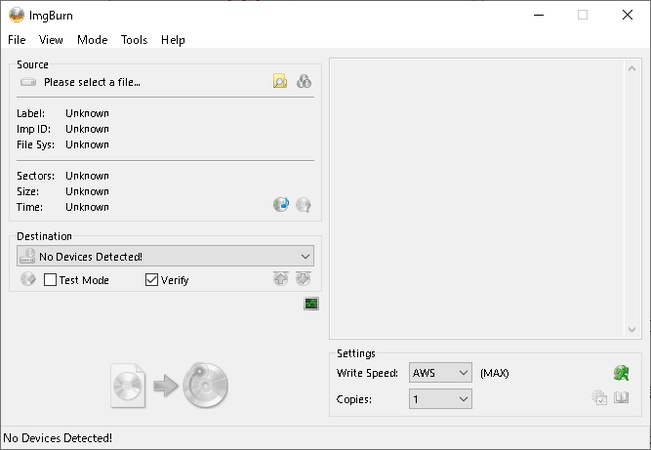Click the audio CD music note icon
This screenshot has height=450, width=651.
pos(281,204)
